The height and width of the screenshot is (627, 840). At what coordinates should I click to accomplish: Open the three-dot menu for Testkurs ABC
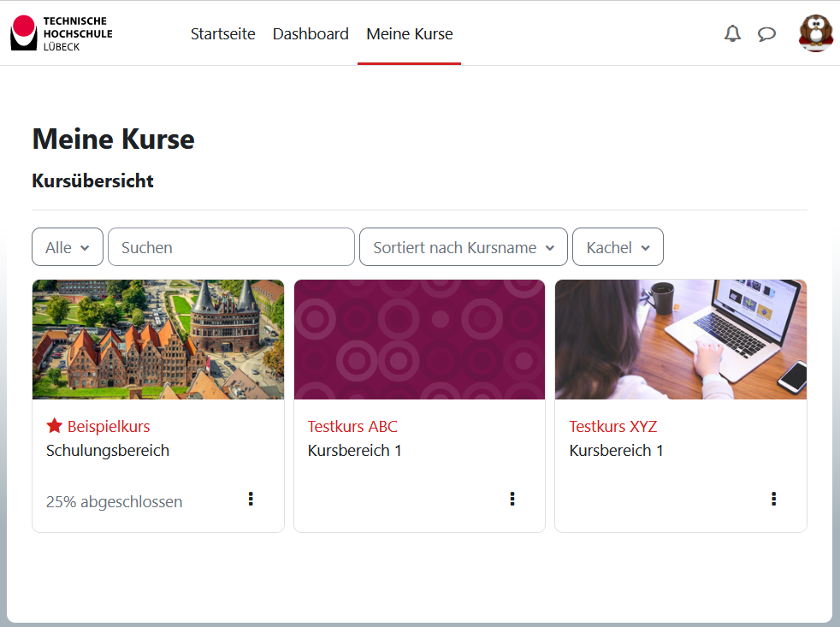(x=512, y=499)
